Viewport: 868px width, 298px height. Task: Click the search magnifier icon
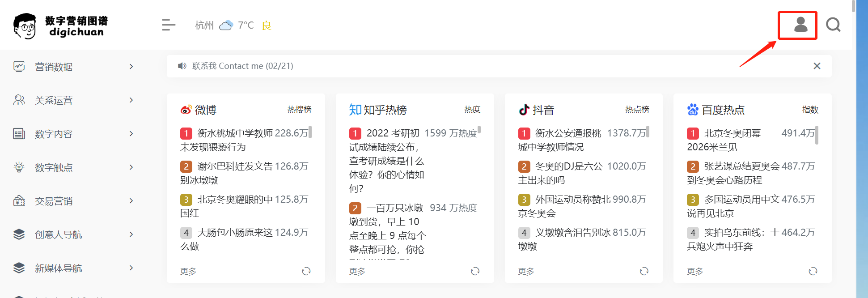833,25
